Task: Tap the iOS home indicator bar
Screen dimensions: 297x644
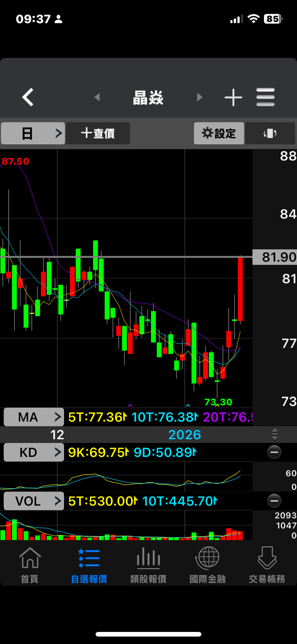Action: pos(148,634)
